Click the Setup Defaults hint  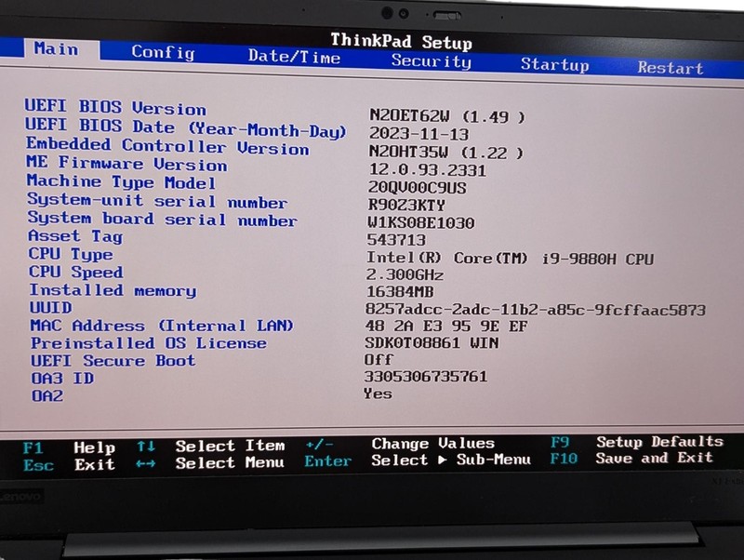point(659,441)
